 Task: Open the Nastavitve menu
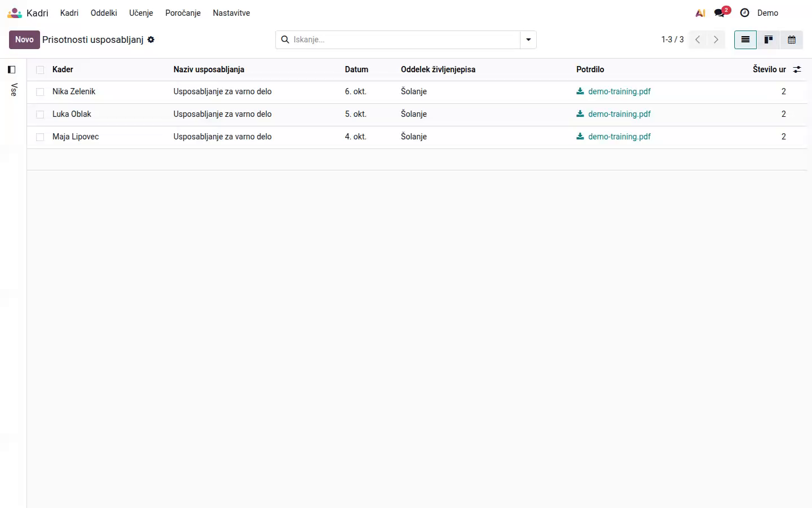231,12
